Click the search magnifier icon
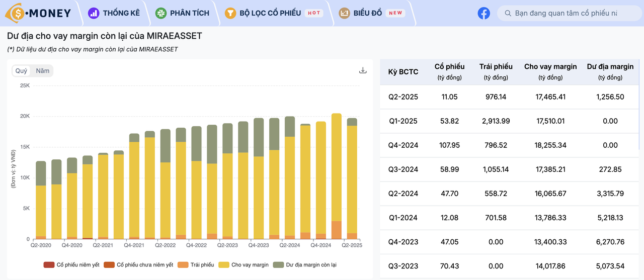Screen dimensions: 644x280 [508, 13]
